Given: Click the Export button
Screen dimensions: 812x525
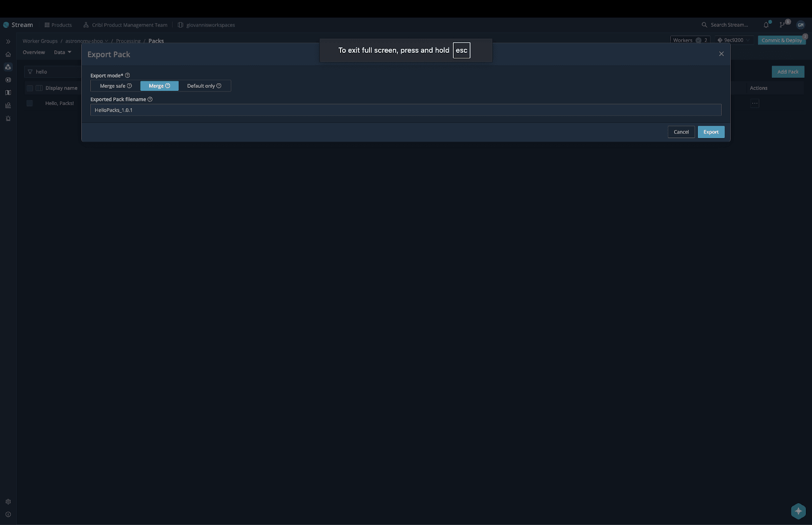Looking at the screenshot, I should click(x=710, y=132).
